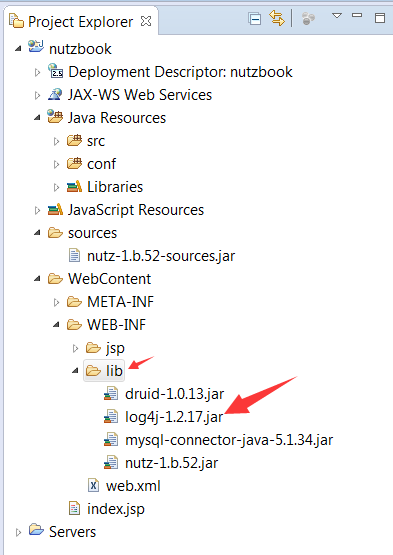Click the log4j-1.2.17.jar file icon
This screenshot has height=555, width=393.
pos(111,416)
